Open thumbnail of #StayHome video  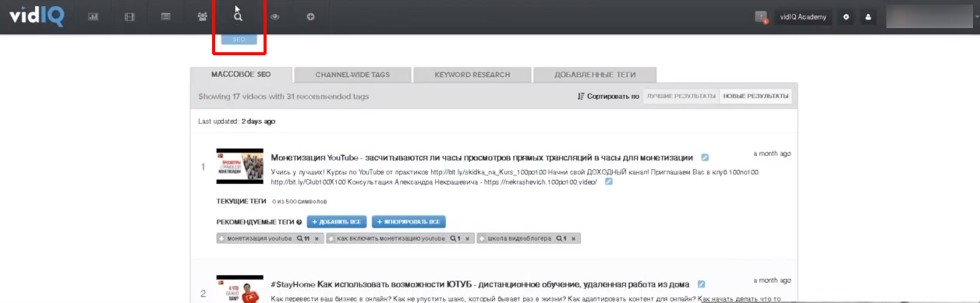point(240,289)
